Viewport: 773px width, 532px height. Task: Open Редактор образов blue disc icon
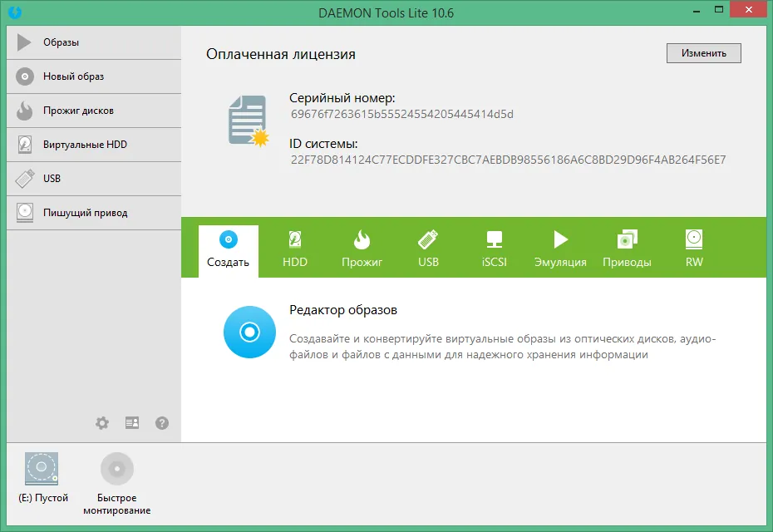pos(249,332)
